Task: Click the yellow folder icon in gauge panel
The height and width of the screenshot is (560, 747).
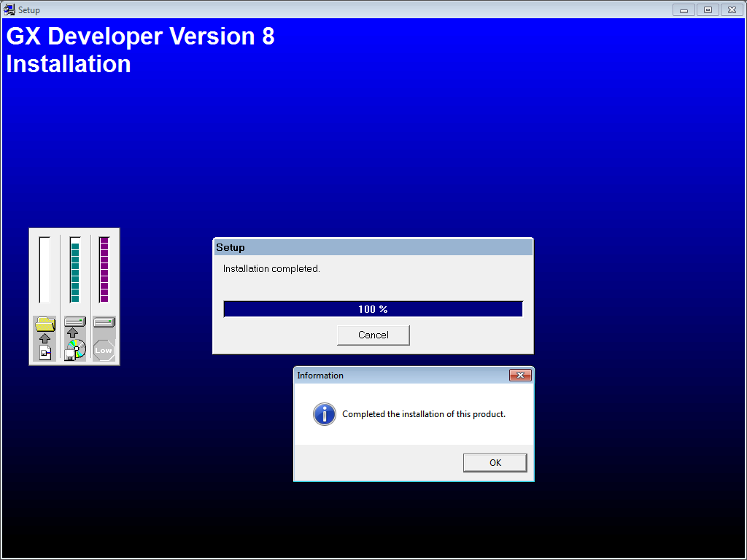Action: coord(45,324)
